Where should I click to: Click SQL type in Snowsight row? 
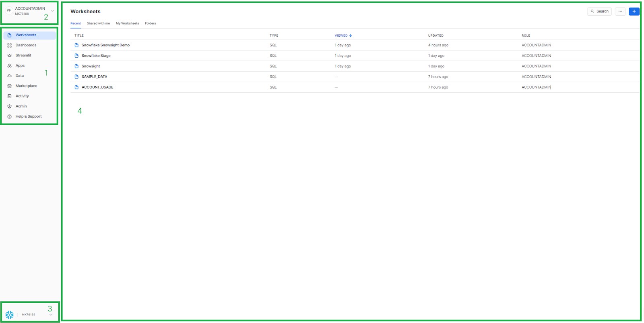(273, 66)
